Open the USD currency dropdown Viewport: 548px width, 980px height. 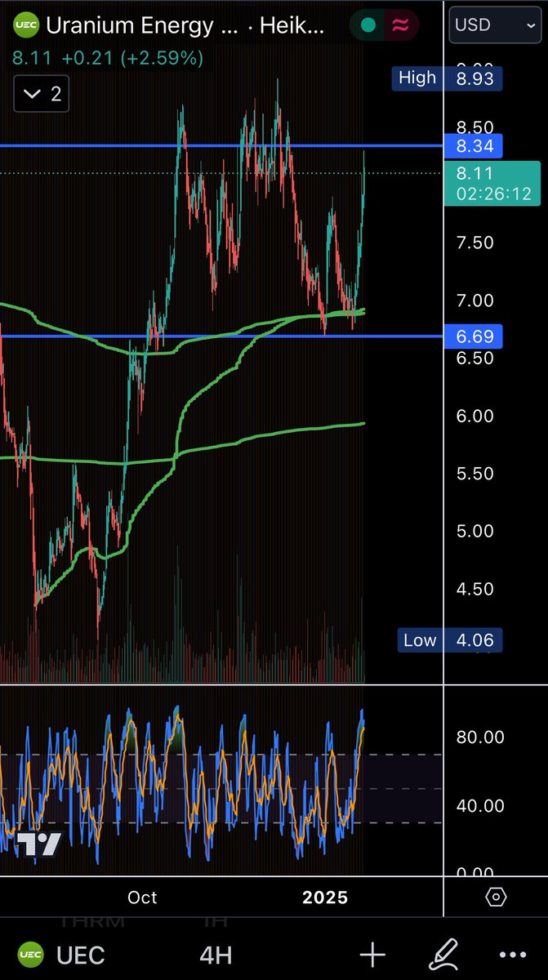495,25
